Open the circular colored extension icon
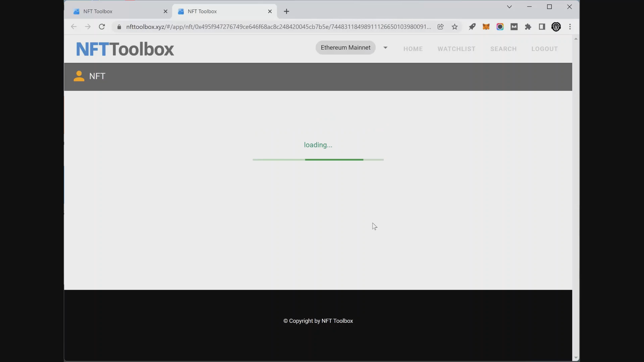This screenshot has height=362, width=644. coord(500,27)
